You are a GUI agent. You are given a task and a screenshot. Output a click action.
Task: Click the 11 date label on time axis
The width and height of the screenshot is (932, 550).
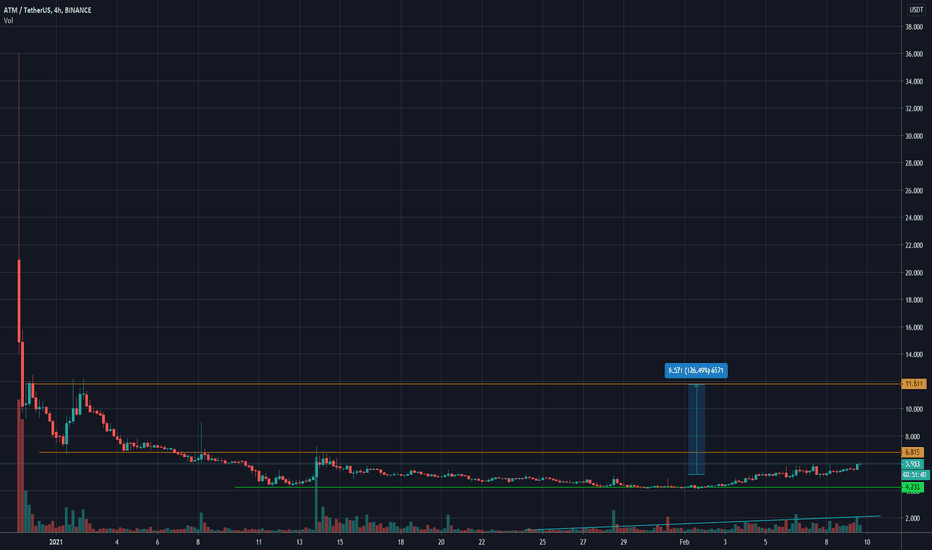259,542
